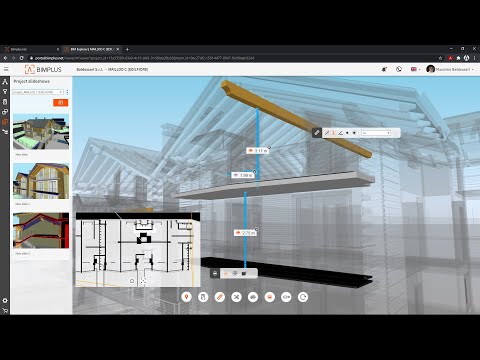Switch to the BIM Explorer browser tab
The image size is (480, 360).
[x=92, y=49]
